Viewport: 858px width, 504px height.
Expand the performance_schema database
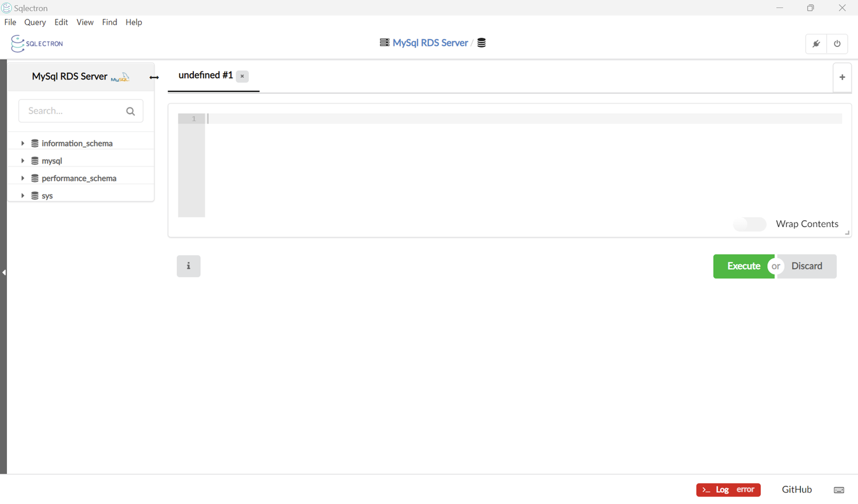[x=23, y=178]
